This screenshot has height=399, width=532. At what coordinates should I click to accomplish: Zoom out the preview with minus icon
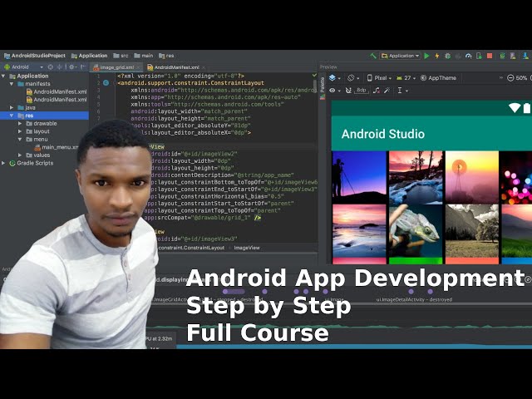click(x=510, y=78)
